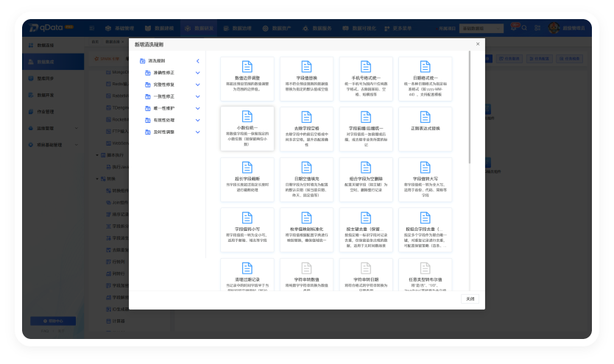Collapse the 脚本执行 node in background tree
Viewport: 614px width, 364px height.
[x=97, y=155]
